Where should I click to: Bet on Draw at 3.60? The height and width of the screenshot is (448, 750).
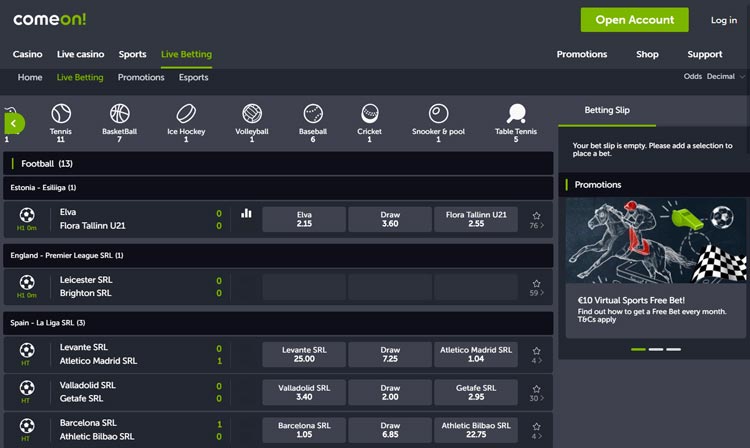tap(390, 219)
